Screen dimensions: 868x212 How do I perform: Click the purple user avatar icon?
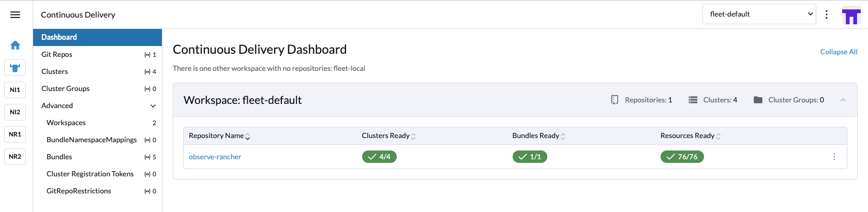point(851,15)
